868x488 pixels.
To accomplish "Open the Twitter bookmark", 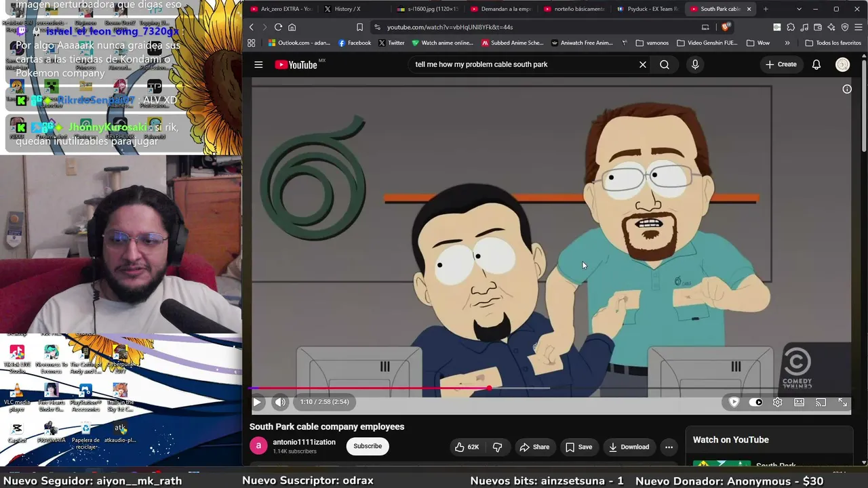I will click(391, 43).
